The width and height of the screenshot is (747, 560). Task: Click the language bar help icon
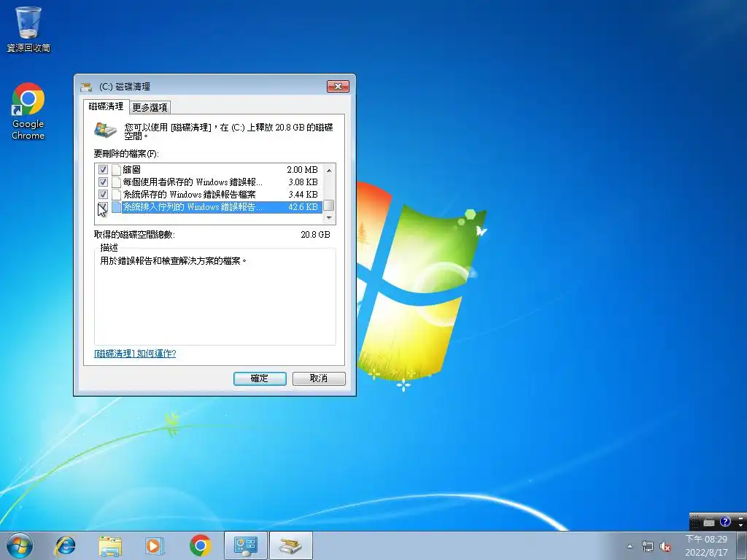point(724,521)
